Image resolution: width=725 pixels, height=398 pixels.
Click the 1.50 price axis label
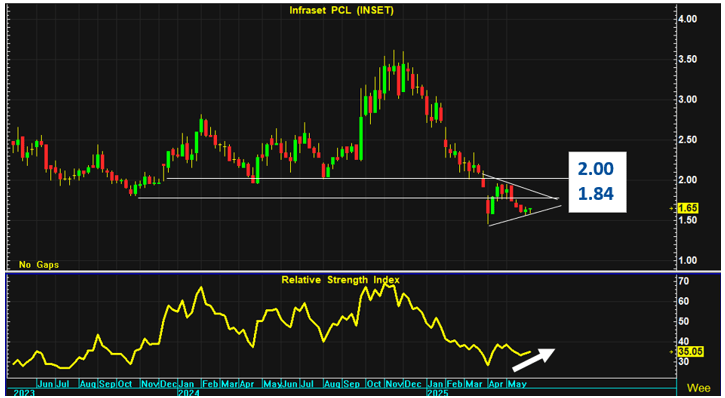tap(688, 220)
